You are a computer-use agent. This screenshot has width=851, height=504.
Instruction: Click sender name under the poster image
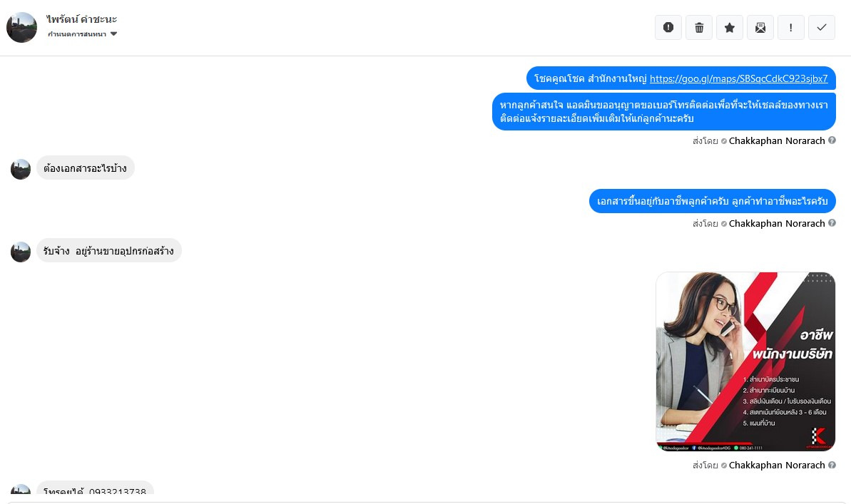click(x=777, y=465)
